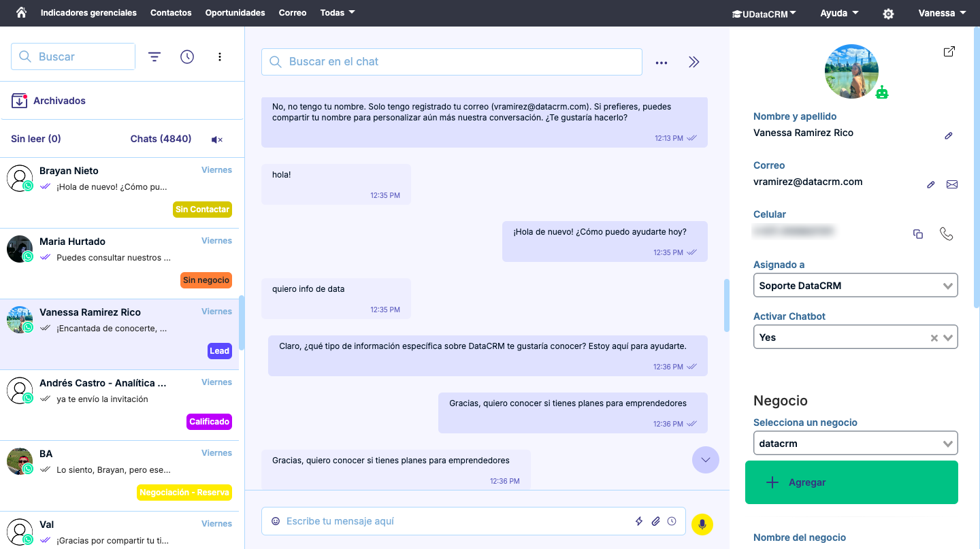Click the Buscar en el chat field
Screen dimensions: 980x549
point(451,62)
